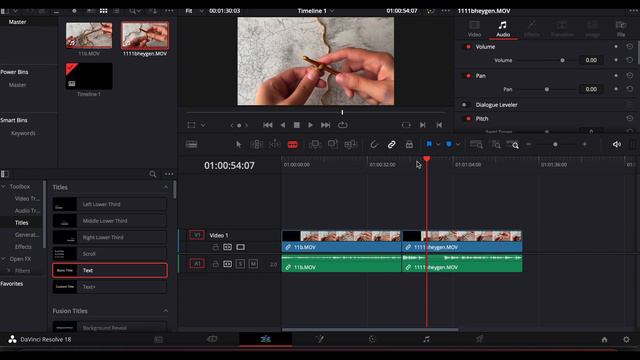Image resolution: width=640 pixels, height=360 pixels.
Task: Select the 1111bheygen.MOV media thumbnail
Action: [x=145, y=36]
